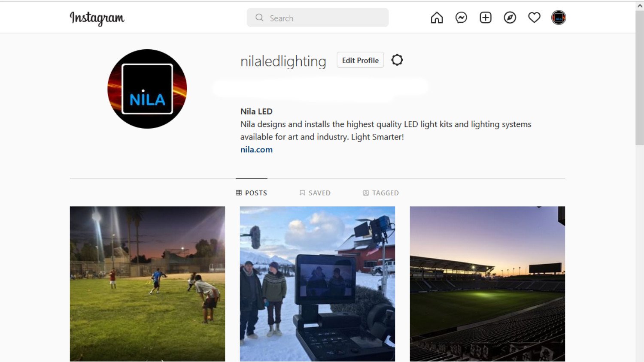This screenshot has width=644, height=362.
Task: Open the Explore compass icon
Action: tap(510, 18)
